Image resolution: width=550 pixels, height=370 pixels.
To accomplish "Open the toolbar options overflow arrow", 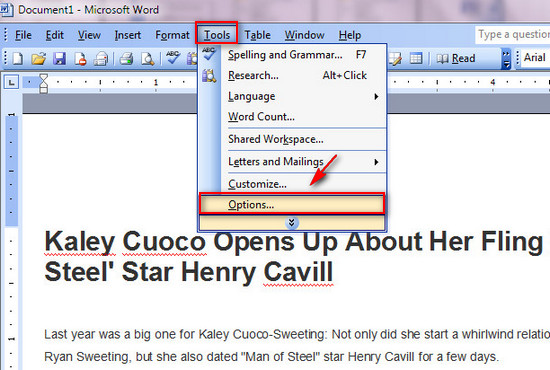I will 506,59.
